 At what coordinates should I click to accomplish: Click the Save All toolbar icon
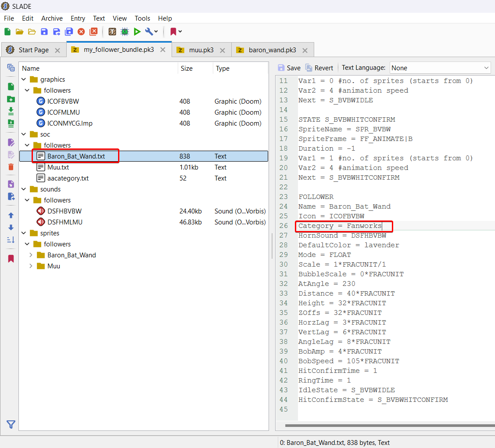pyautogui.click(x=69, y=32)
